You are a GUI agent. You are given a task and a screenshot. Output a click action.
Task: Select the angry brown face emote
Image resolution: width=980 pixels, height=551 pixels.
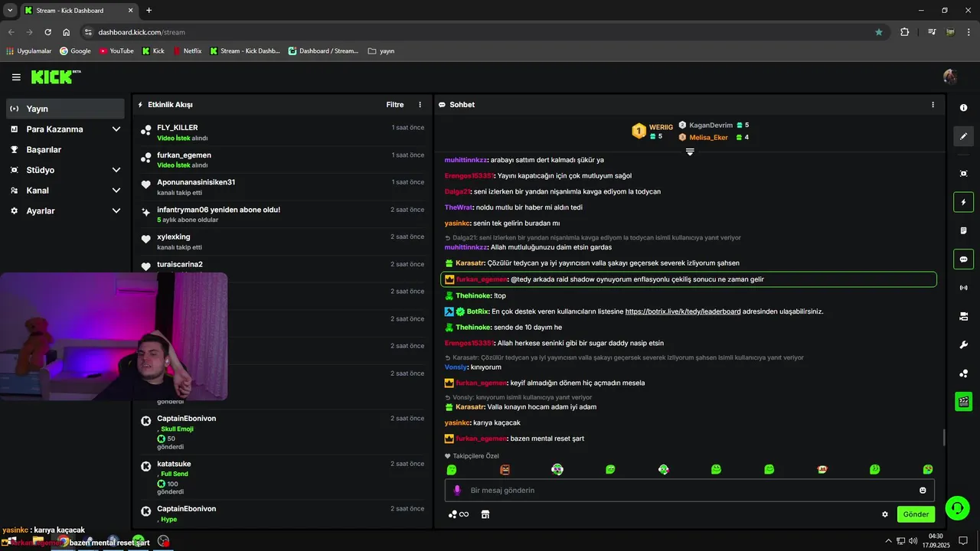(505, 469)
